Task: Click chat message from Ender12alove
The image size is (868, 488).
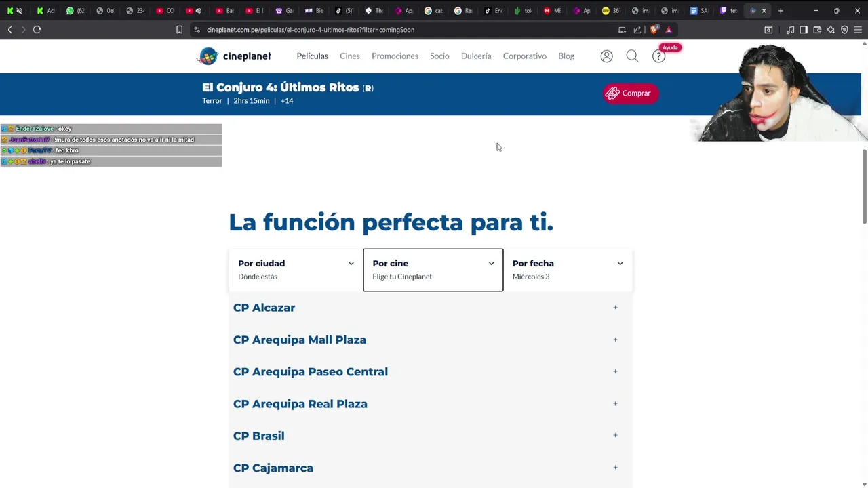Action: click(x=111, y=129)
